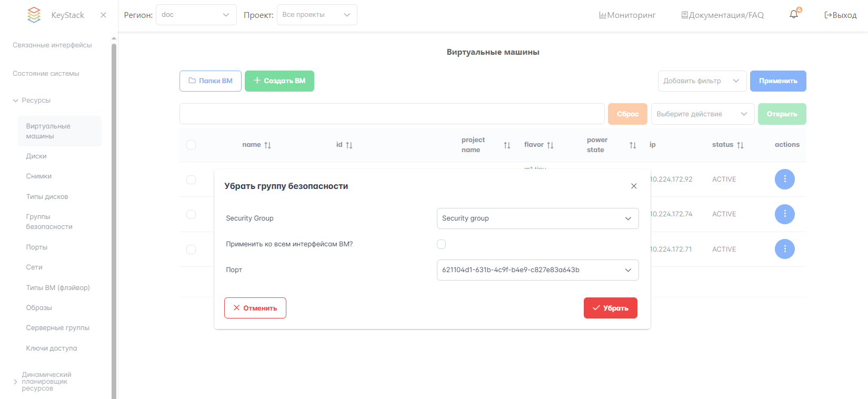Open actions menu for 10.224.172.71 VM

[x=784, y=249]
